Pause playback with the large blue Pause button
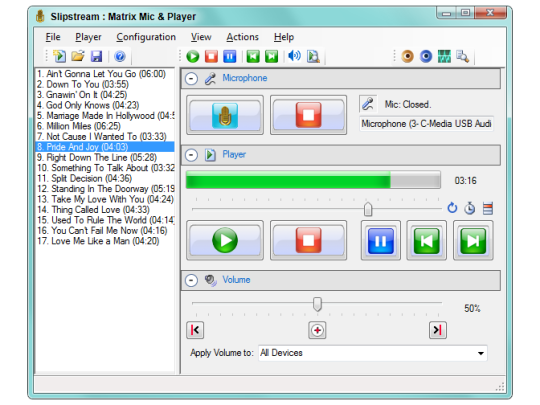540x405 pixels. 381,240
